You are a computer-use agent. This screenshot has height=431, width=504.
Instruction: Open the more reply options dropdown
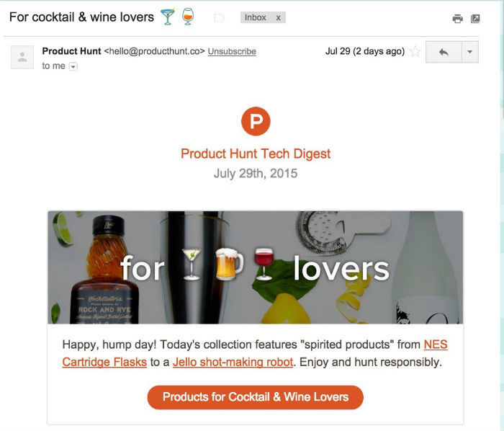470,52
